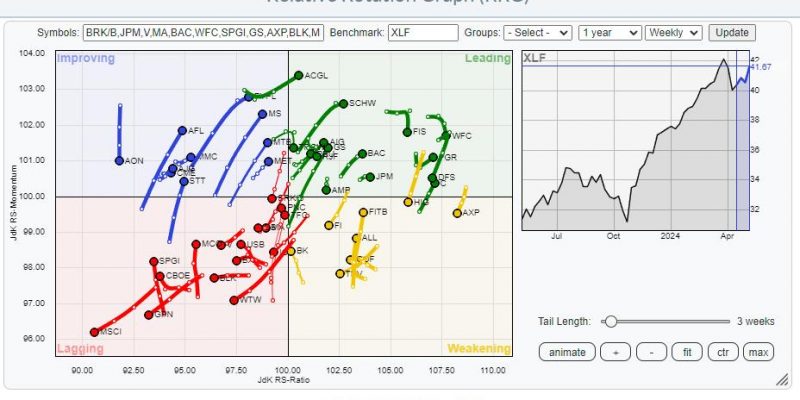Screen dimensions: 800x400
Task: Open the Groups Select dropdown
Action: (x=538, y=33)
